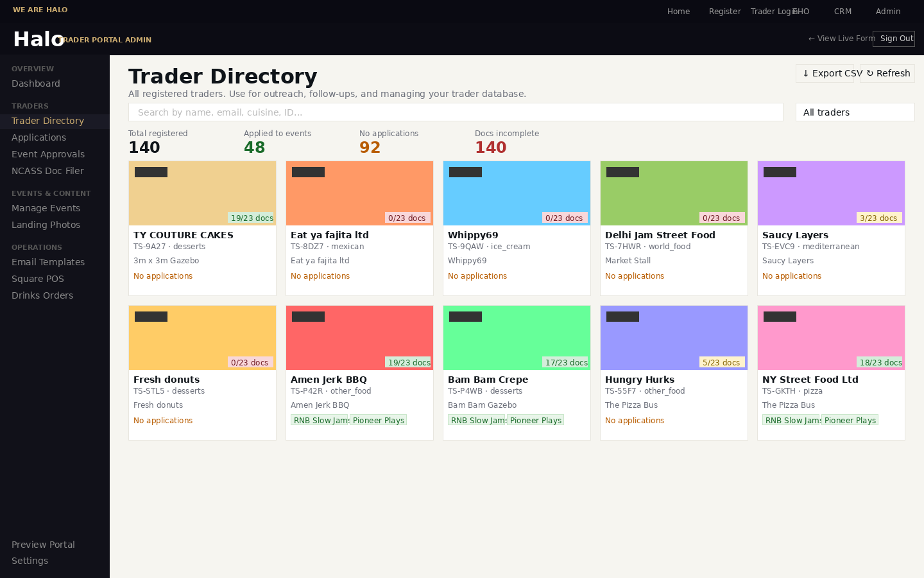Refresh the trader directory
The image size is (924, 578).
887,73
